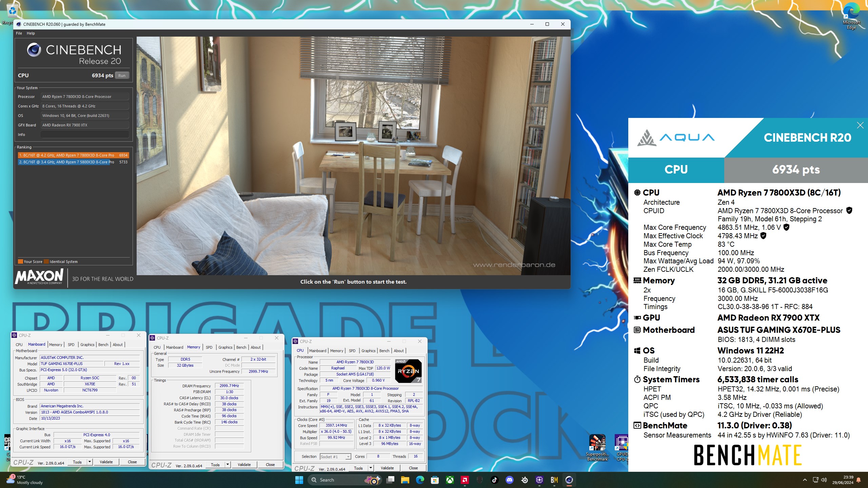Screen dimensions: 868x488
Task: Select the 5800X3D ranking entry
Action: [73, 162]
